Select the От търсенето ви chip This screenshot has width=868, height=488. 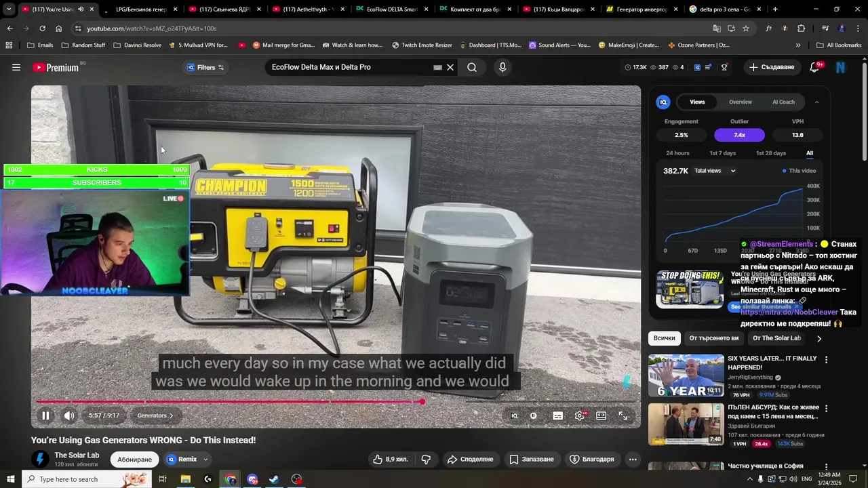[x=713, y=338]
